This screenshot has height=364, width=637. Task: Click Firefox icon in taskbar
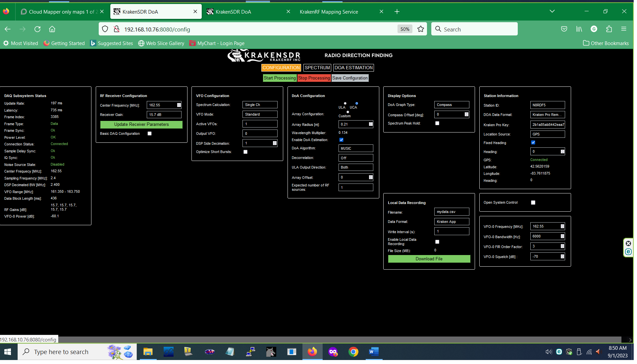(312, 352)
